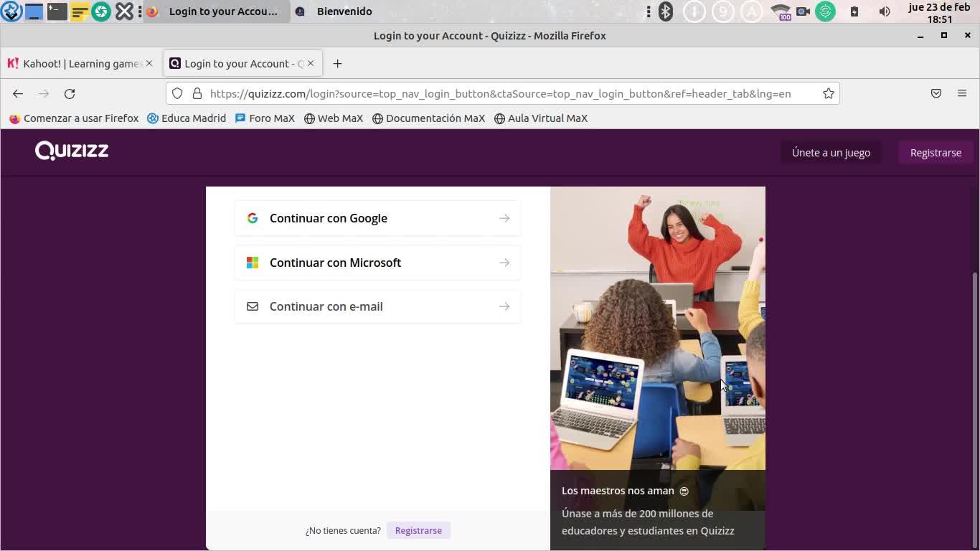Maximize the Firefox window
The height and width of the screenshot is (551, 980).
click(x=944, y=35)
